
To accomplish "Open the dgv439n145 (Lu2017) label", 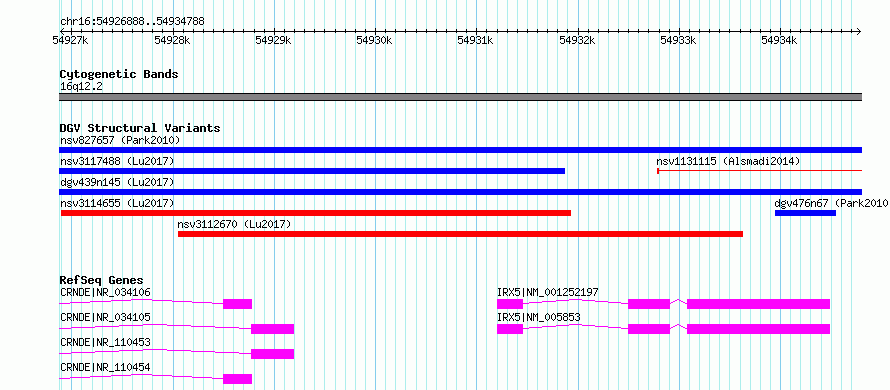I will point(117,182).
